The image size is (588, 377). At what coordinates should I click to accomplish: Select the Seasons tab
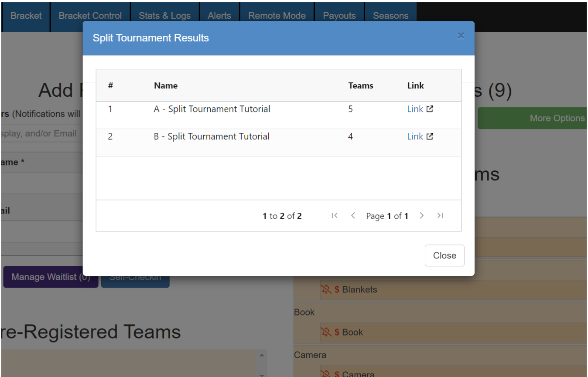click(x=390, y=16)
